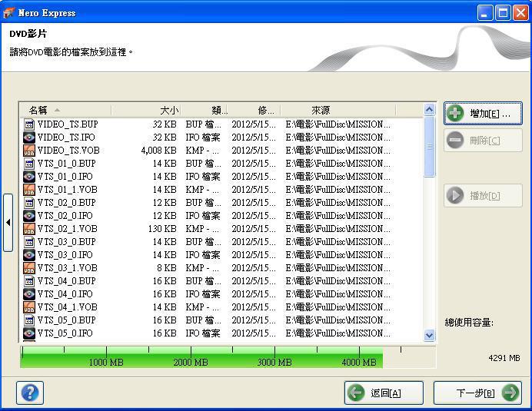Select the VTS_05_0.IFO file name
The width and height of the screenshot is (532, 411).
click(x=65, y=333)
